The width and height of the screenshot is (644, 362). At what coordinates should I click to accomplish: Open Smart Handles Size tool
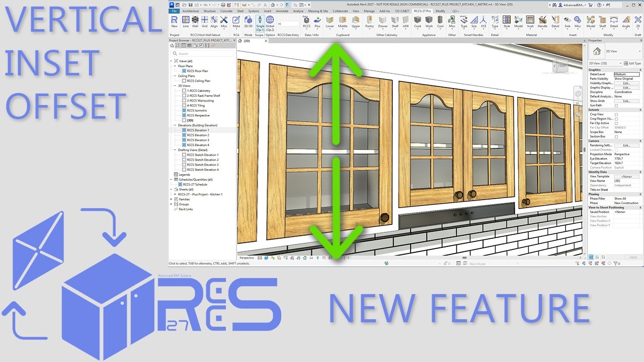(x=474, y=22)
